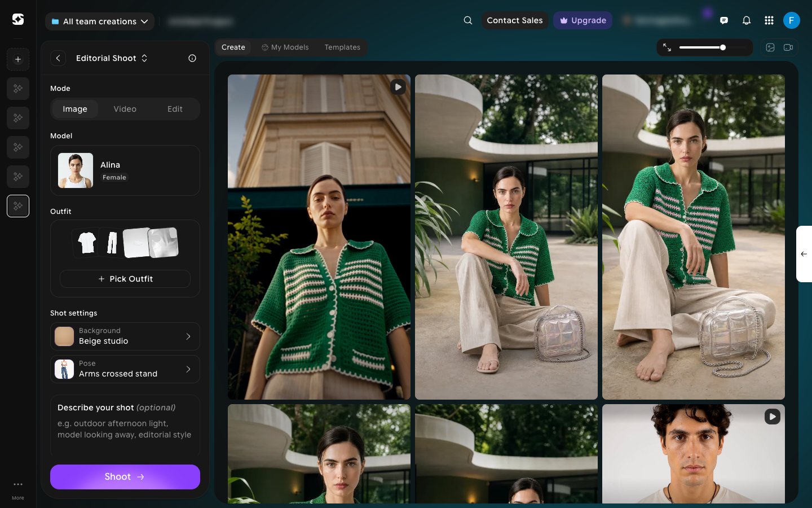Click the white t-shirt outfit item
This screenshot has width=812, height=508.
[x=87, y=243]
